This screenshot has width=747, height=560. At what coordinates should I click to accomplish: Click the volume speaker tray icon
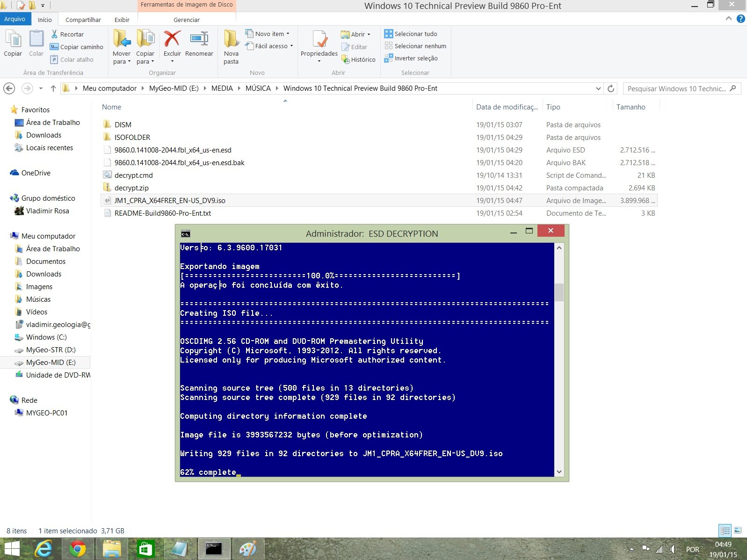pos(674,549)
